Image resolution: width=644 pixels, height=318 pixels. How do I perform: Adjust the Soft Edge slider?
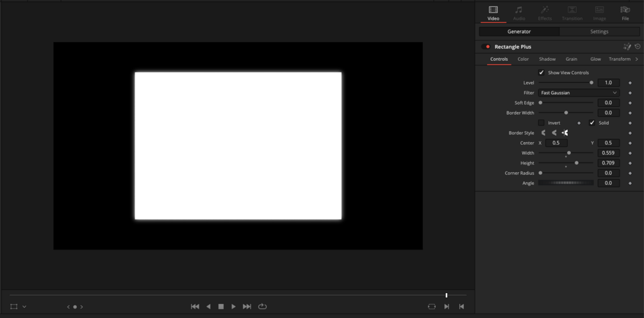(566, 102)
